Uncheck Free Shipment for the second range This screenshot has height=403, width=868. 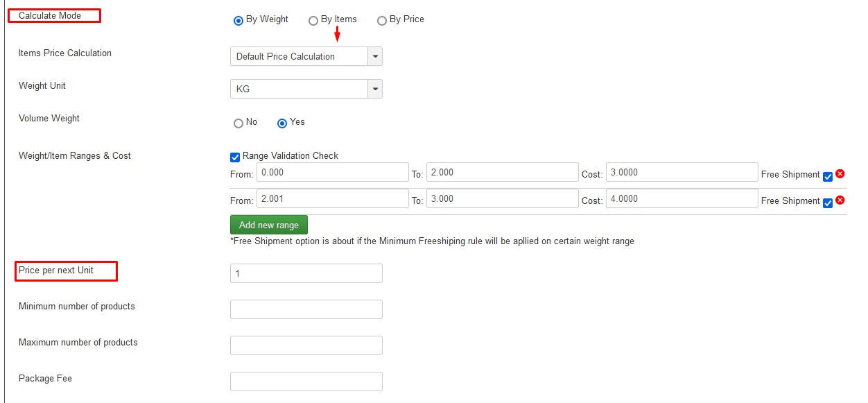coord(828,203)
